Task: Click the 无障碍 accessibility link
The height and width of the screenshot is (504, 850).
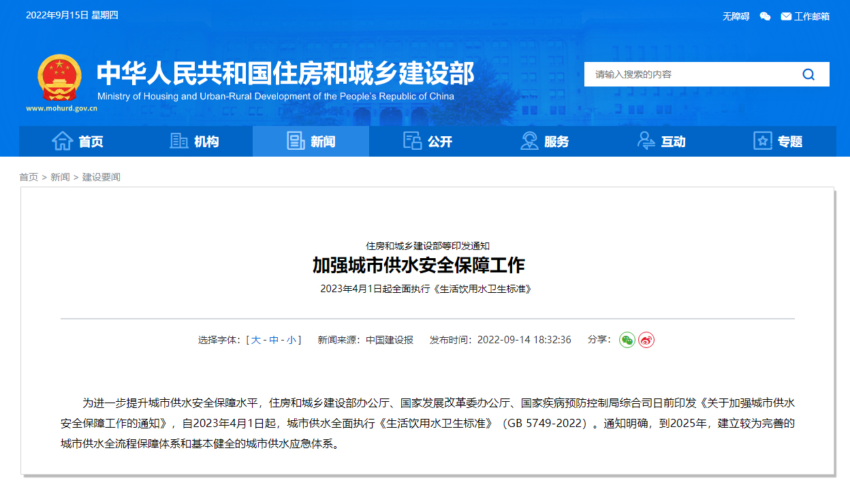Action: coord(736,16)
